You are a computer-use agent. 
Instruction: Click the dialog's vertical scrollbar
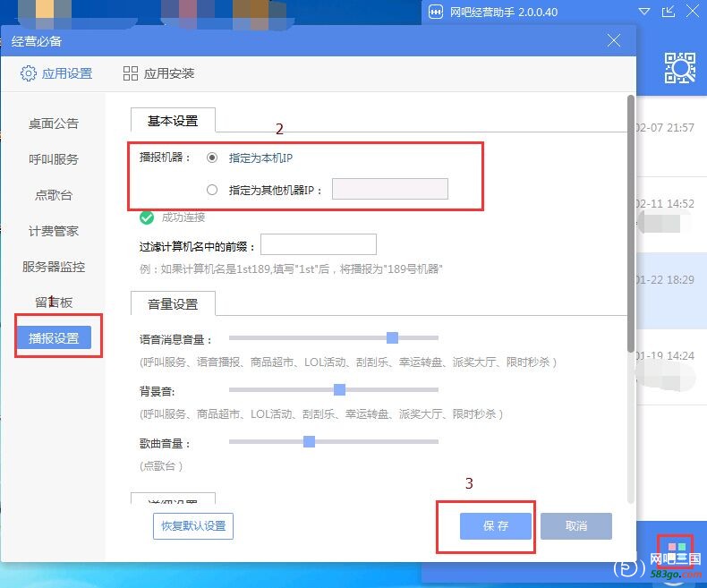(631, 224)
